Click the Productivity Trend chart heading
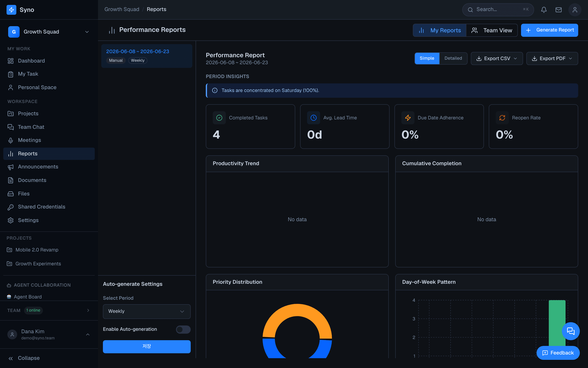588x368 pixels. click(x=236, y=164)
